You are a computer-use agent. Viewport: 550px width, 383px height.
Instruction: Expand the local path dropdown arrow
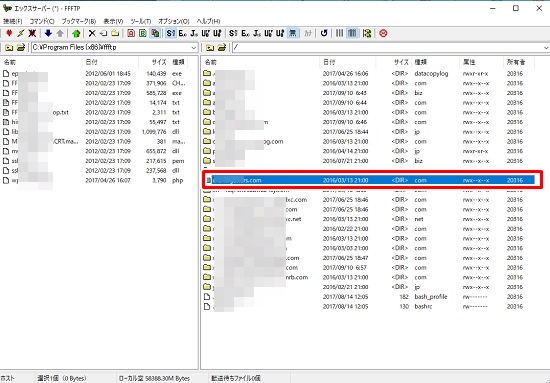tap(194, 47)
